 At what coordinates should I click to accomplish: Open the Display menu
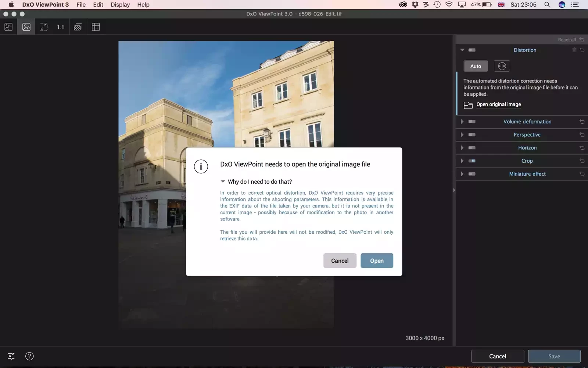tap(120, 5)
